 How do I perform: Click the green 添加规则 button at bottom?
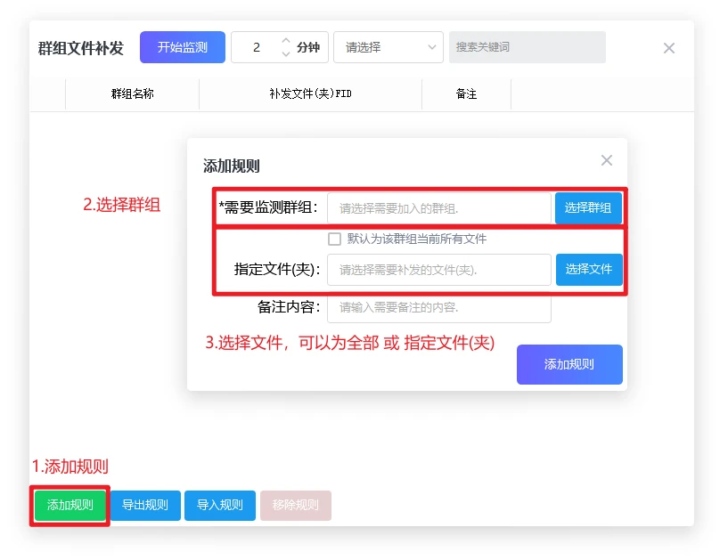point(70,505)
